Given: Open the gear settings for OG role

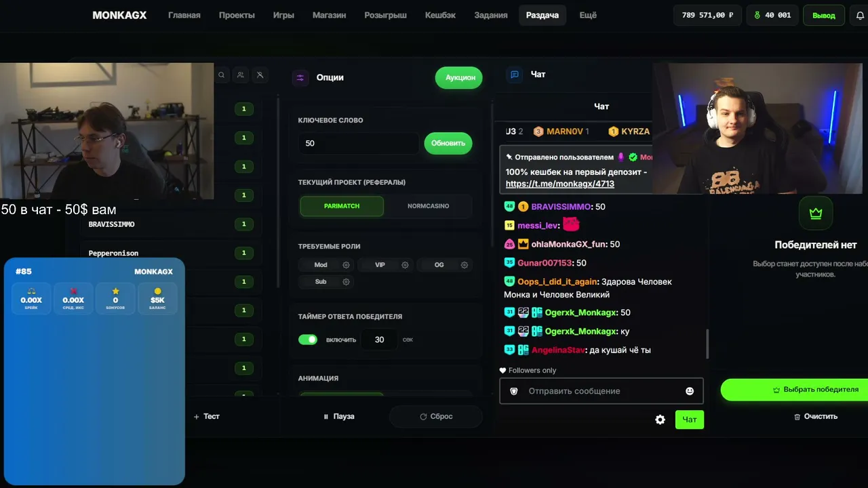Looking at the screenshot, I should pos(465,265).
